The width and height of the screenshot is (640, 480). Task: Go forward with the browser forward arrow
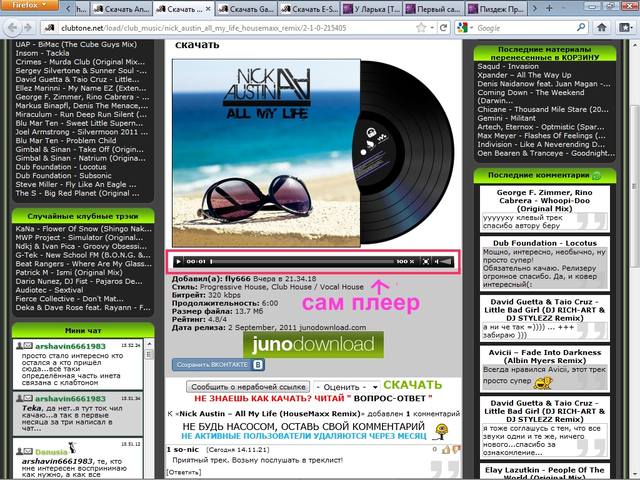tap(28, 28)
